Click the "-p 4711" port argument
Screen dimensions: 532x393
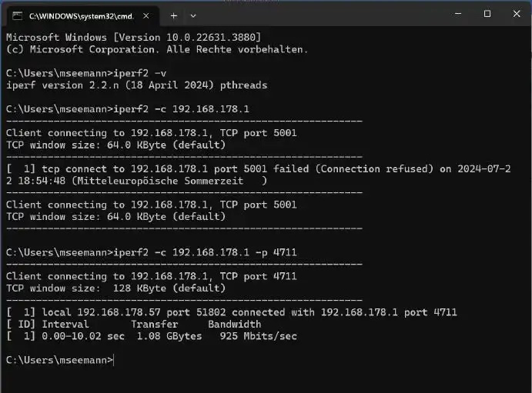276,252
